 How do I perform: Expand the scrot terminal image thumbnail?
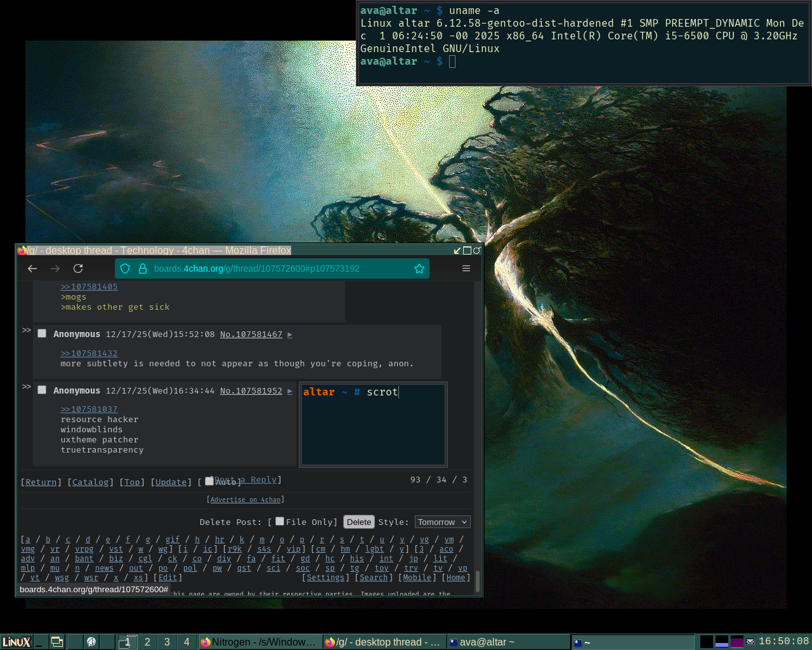[x=373, y=424]
